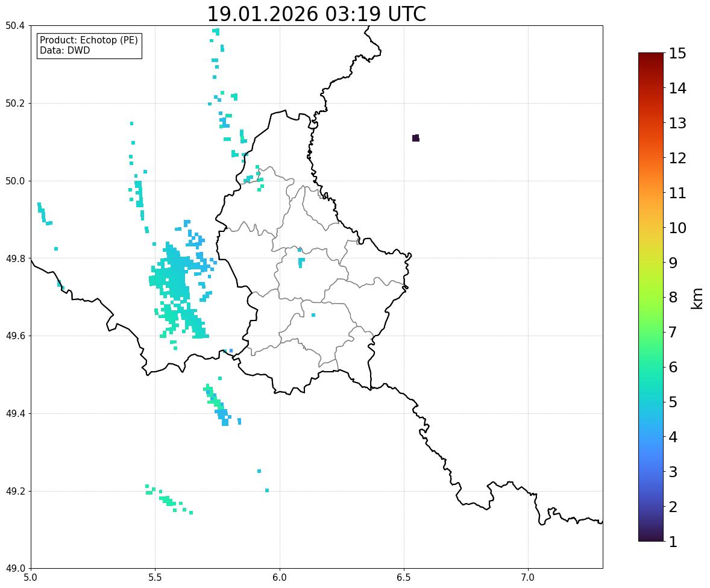
Task: Click the colorbar label '10'
Action: 677,228
